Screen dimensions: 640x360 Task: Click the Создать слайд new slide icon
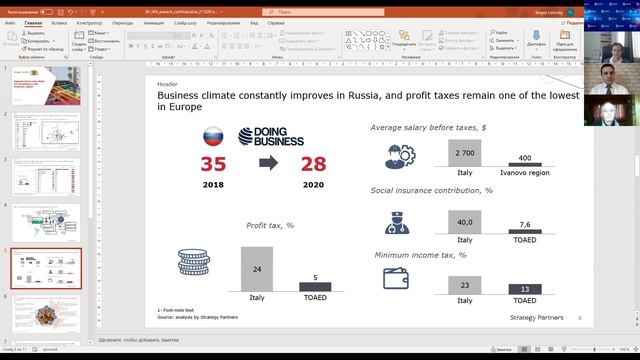(x=79, y=36)
